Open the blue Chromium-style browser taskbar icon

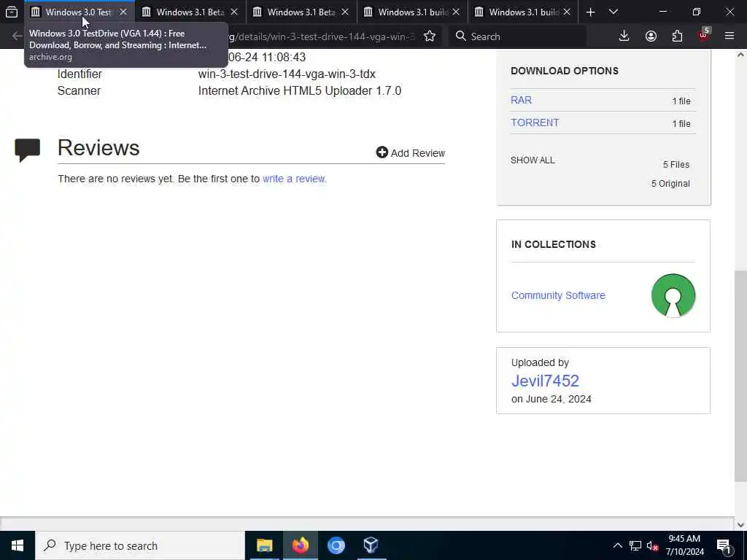pyautogui.click(x=336, y=545)
